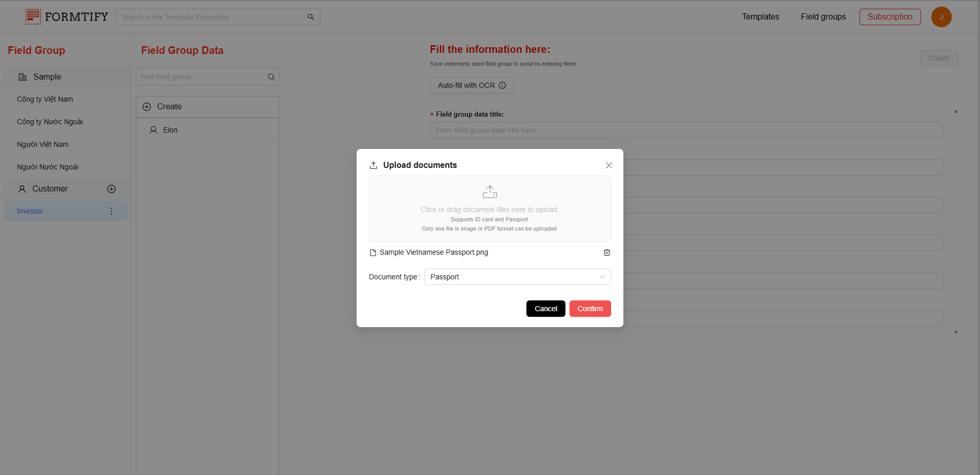Click the search icon in Find field group
The image size is (980, 475).
[271, 77]
